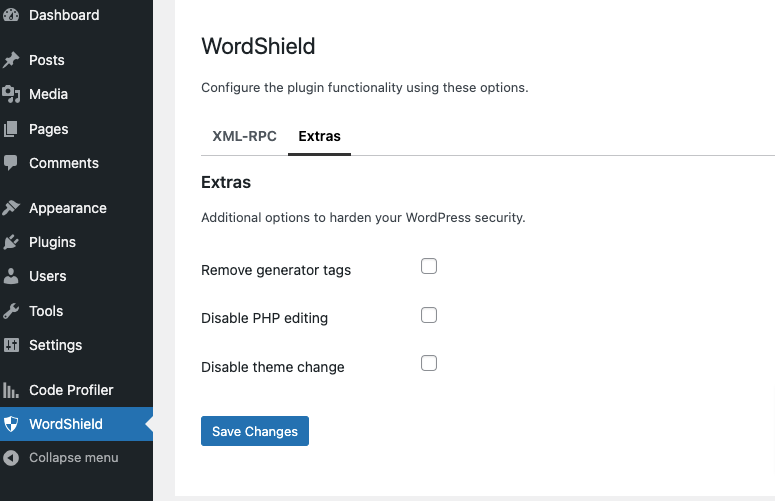Screen dimensions: 775x501
Task: Click the Pages icon in sidebar
Action: [11, 129]
